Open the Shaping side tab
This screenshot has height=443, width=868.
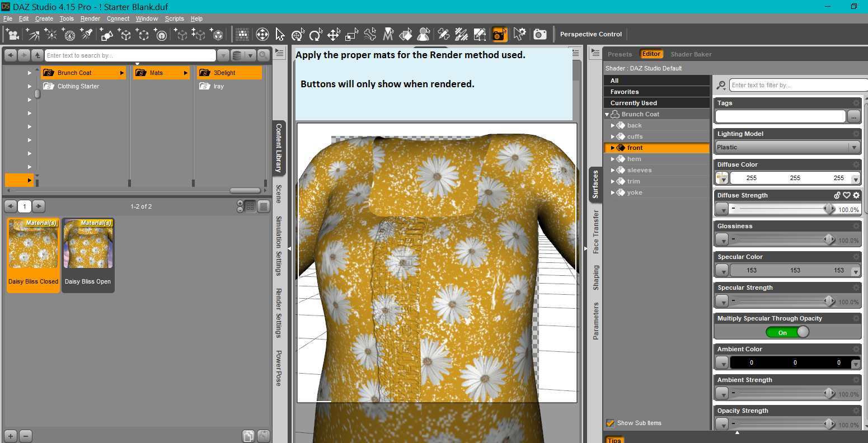596,278
